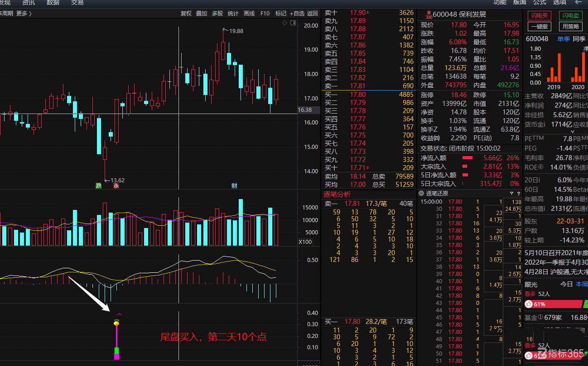Click the diamond marker icon above the chart
This screenshot has height=366, width=588.
pyautogui.click(x=284, y=23)
